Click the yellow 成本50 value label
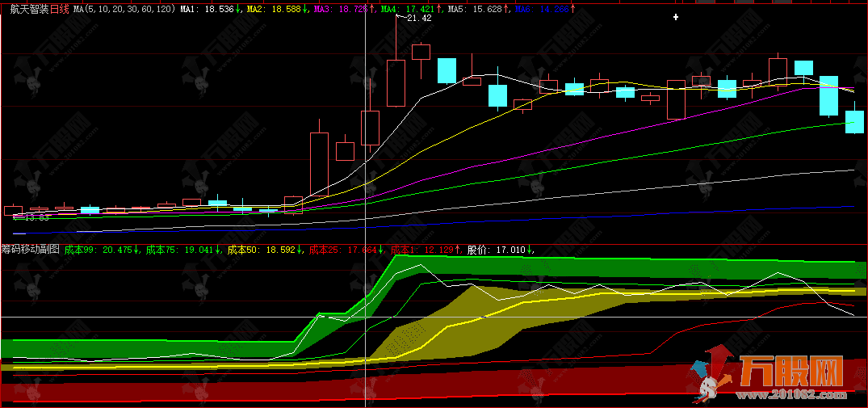Screen dimensions: 868x408 (265, 250)
